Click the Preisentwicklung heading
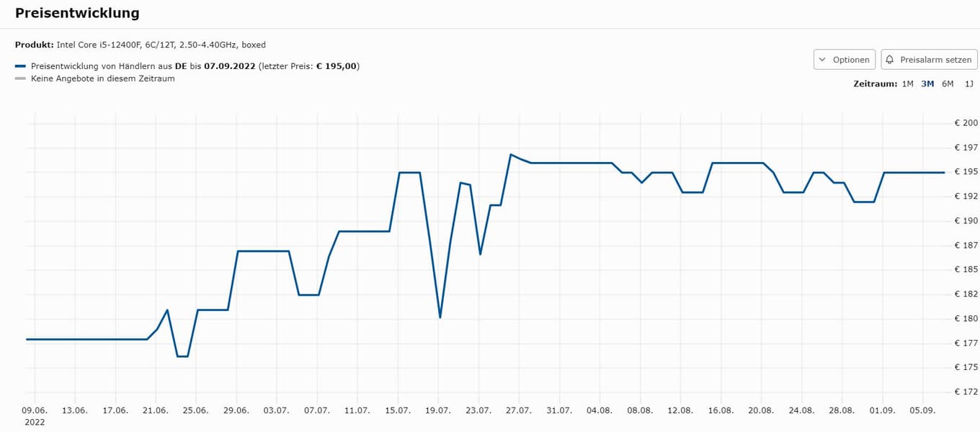This screenshot has width=980, height=432. coord(77,13)
